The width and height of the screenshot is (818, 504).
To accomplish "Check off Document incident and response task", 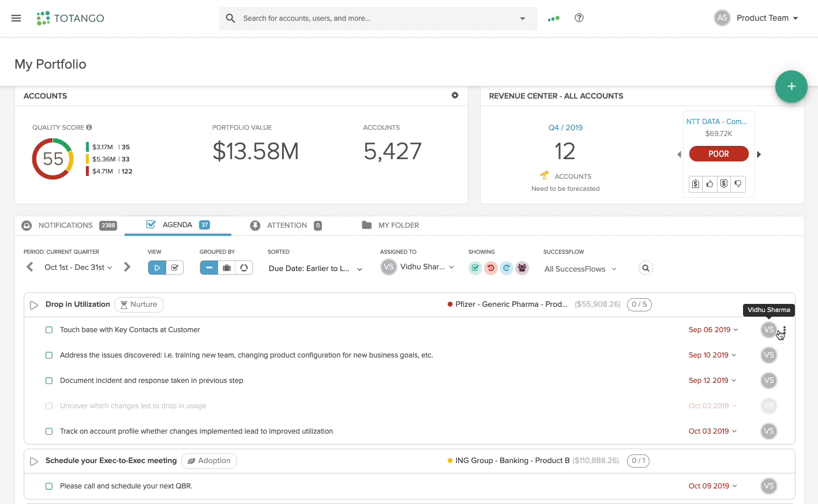I will [49, 381].
